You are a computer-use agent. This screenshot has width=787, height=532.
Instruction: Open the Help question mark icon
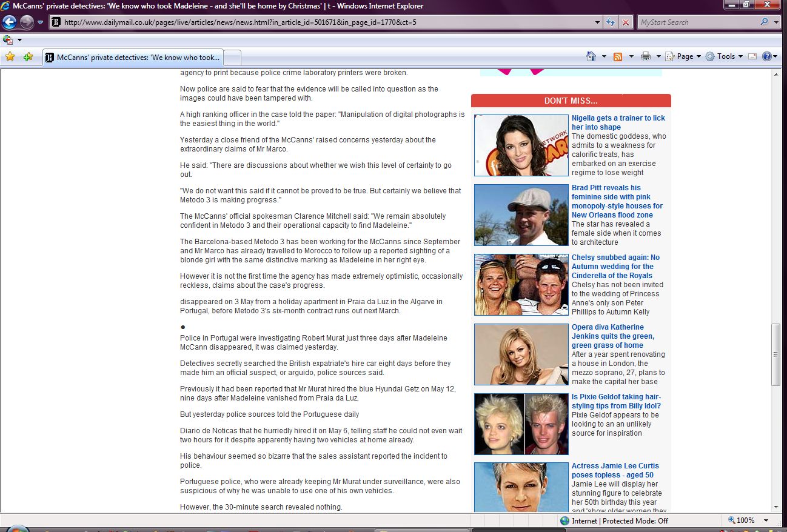click(x=766, y=56)
